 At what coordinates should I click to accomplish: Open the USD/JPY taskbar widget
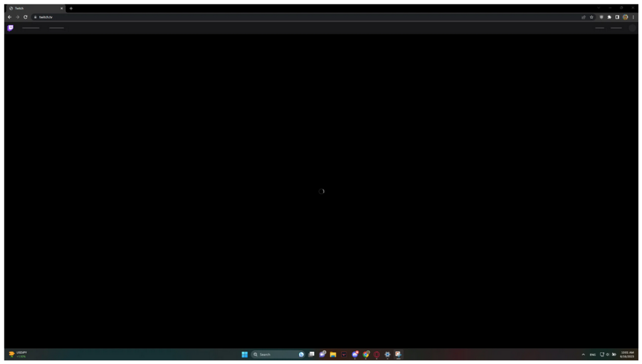tap(18, 355)
